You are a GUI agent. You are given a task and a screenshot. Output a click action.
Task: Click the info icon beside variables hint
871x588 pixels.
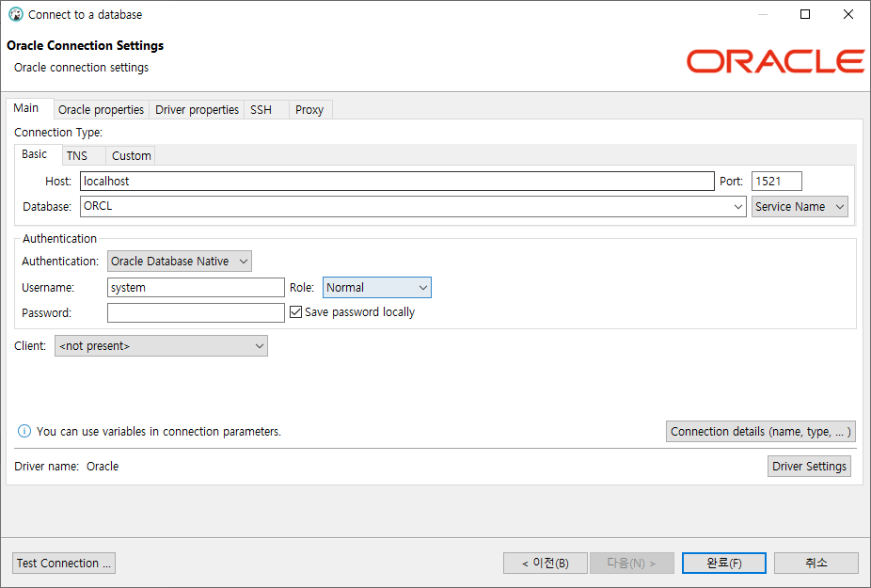click(x=24, y=431)
